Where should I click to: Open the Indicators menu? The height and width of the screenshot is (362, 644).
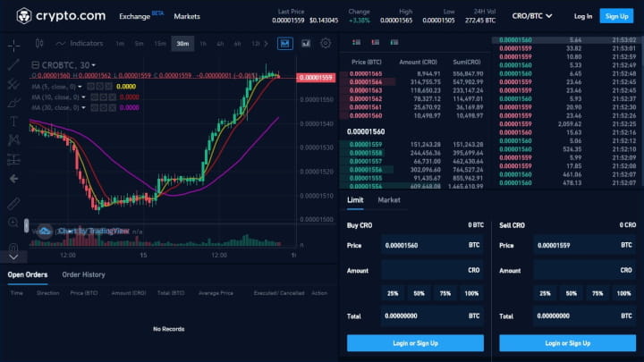(x=80, y=43)
